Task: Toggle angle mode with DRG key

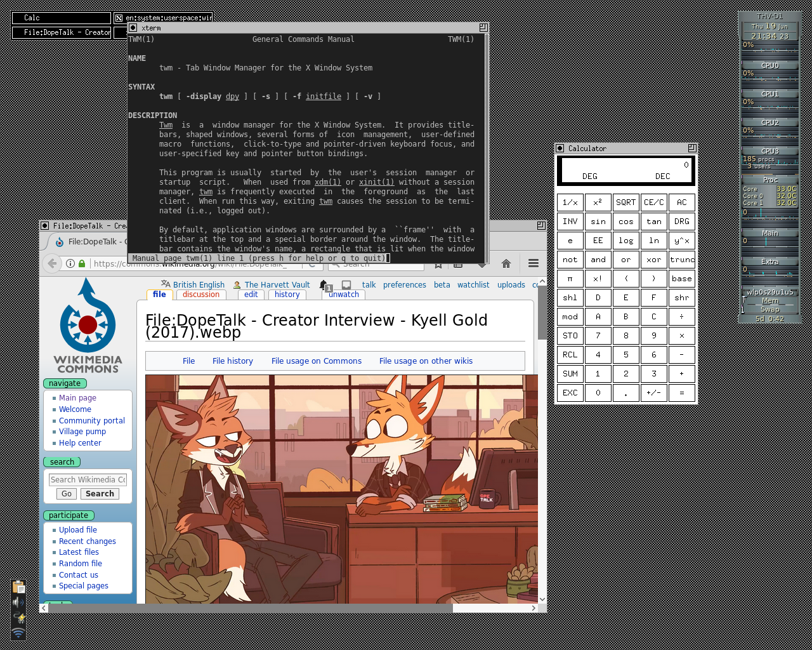Action: tap(681, 222)
